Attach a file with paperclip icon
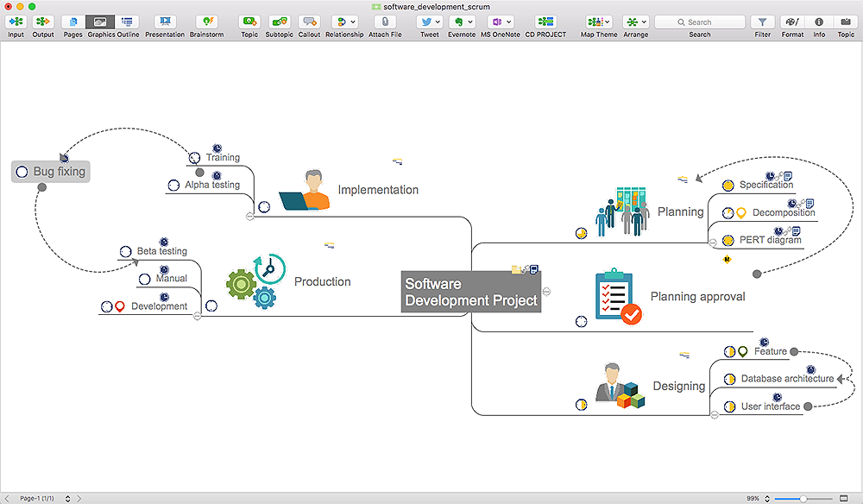863x504 pixels. pos(385,22)
